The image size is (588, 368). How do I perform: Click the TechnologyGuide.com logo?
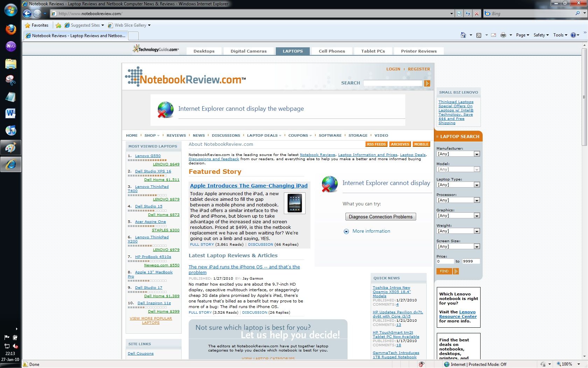[156, 49]
